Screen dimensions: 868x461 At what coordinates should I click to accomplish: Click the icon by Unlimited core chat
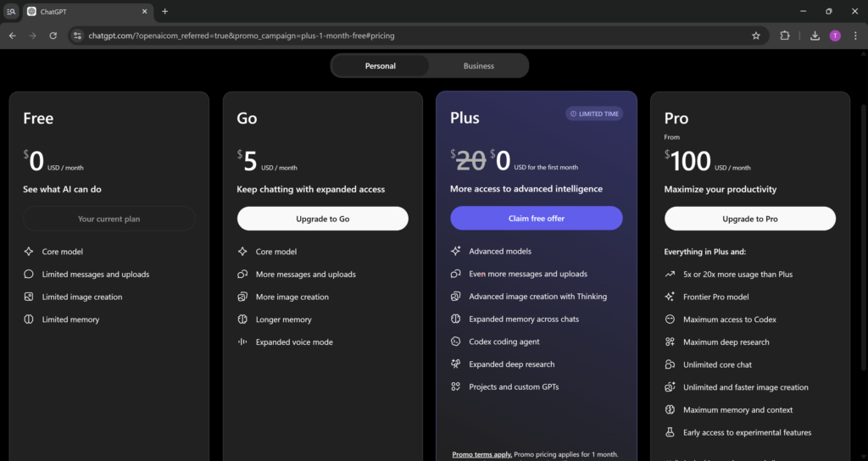(x=670, y=364)
